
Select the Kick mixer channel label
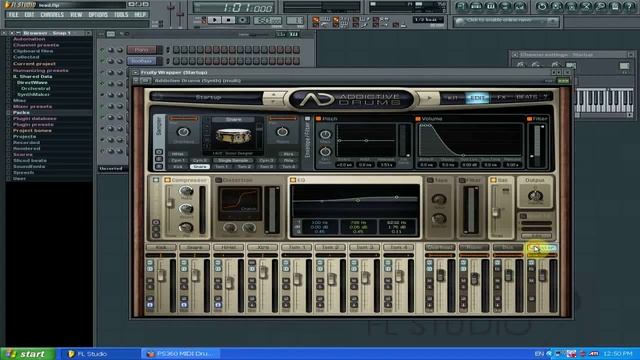pyautogui.click(x=161, y=247)
